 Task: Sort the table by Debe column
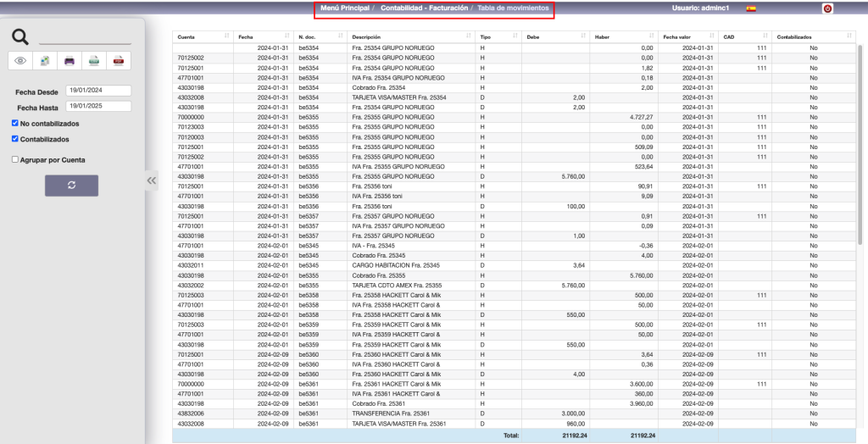click(x=556, y=37)
